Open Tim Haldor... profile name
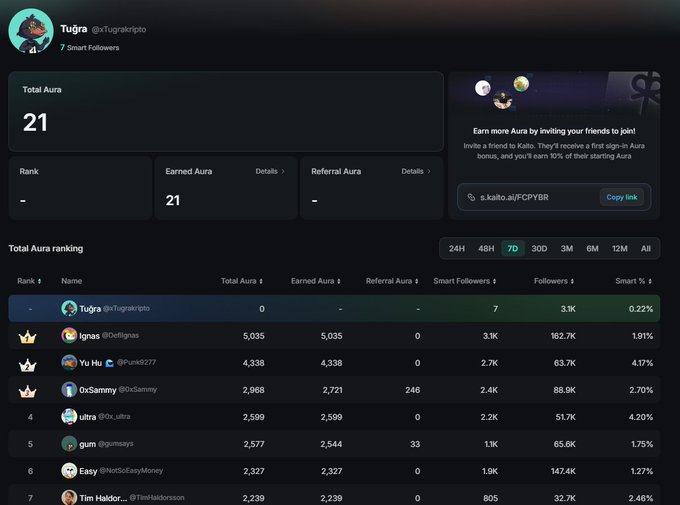This screenshot has height=505, width=680. click(103, 498)
